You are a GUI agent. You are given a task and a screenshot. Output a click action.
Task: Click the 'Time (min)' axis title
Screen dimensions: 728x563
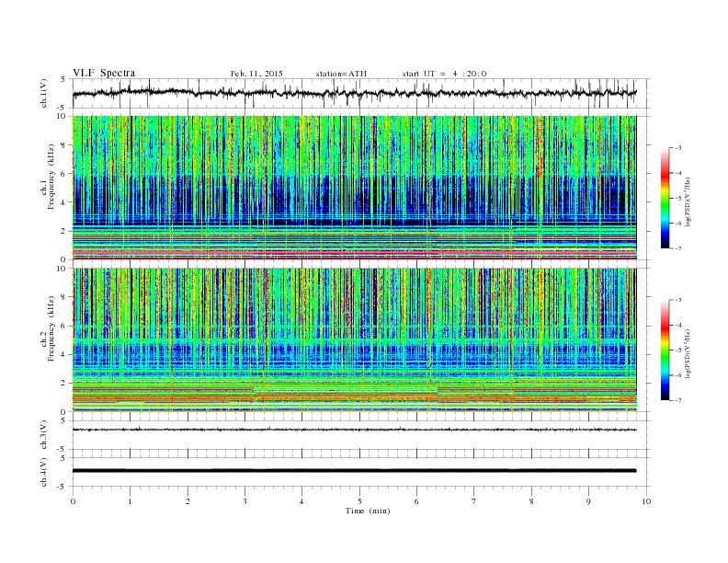(x=368, y=511)
